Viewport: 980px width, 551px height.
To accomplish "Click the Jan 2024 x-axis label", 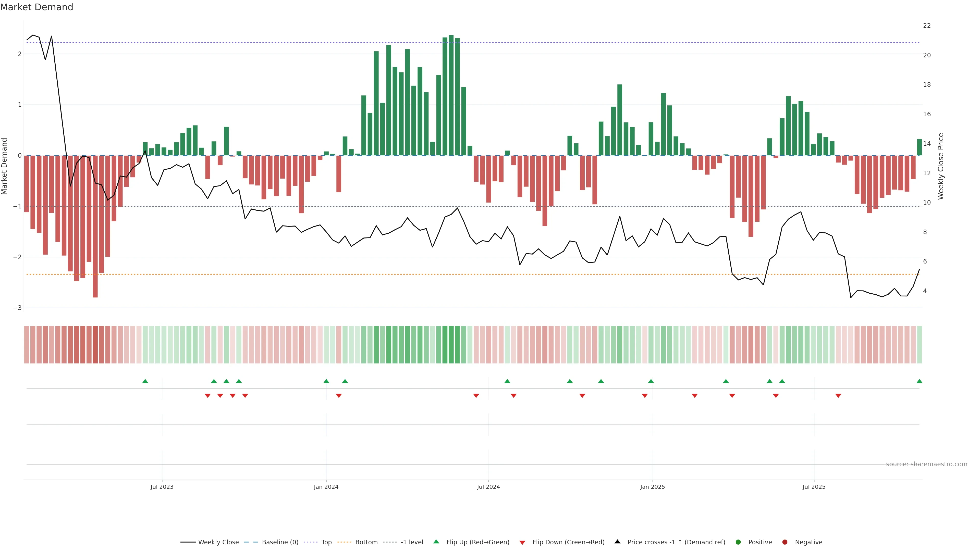I will click(x=326, y=487).
